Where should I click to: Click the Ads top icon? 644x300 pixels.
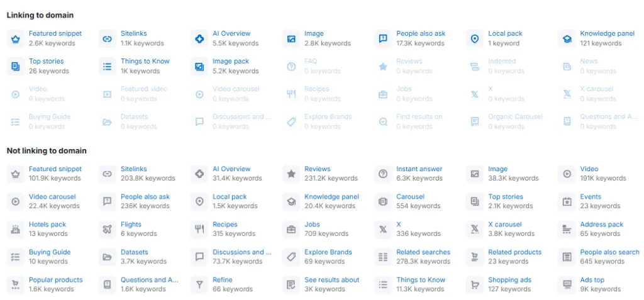point(567,285)
